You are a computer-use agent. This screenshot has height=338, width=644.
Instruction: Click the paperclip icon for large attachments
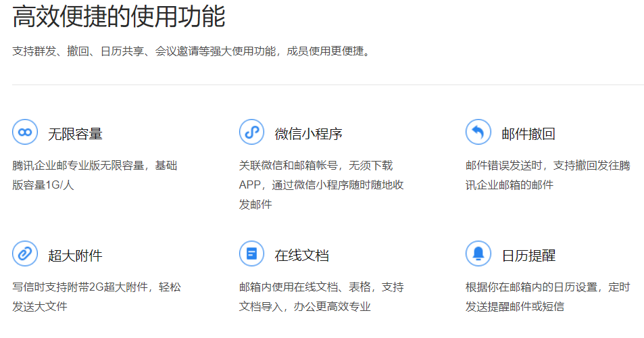coord(25,254)
